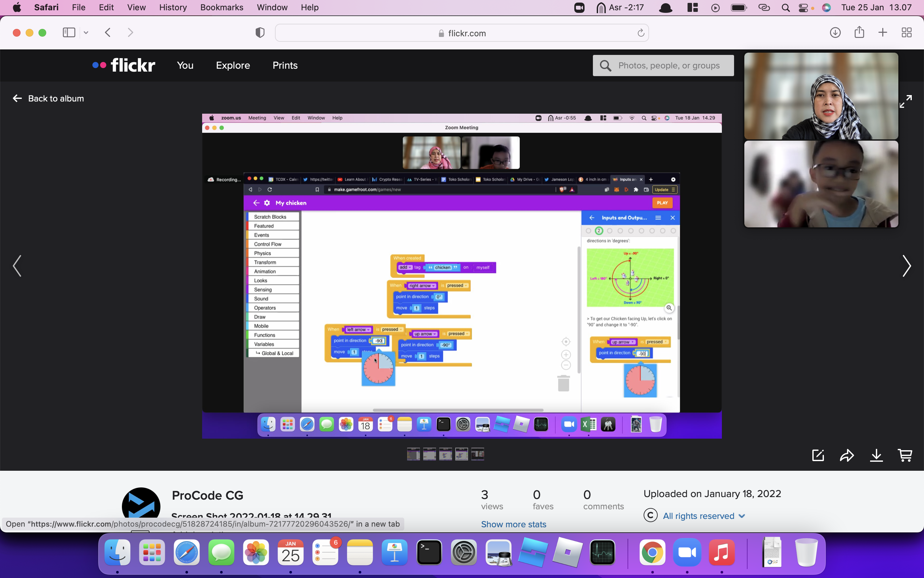Open Zoom from the Dock

(x=687, y=552)
